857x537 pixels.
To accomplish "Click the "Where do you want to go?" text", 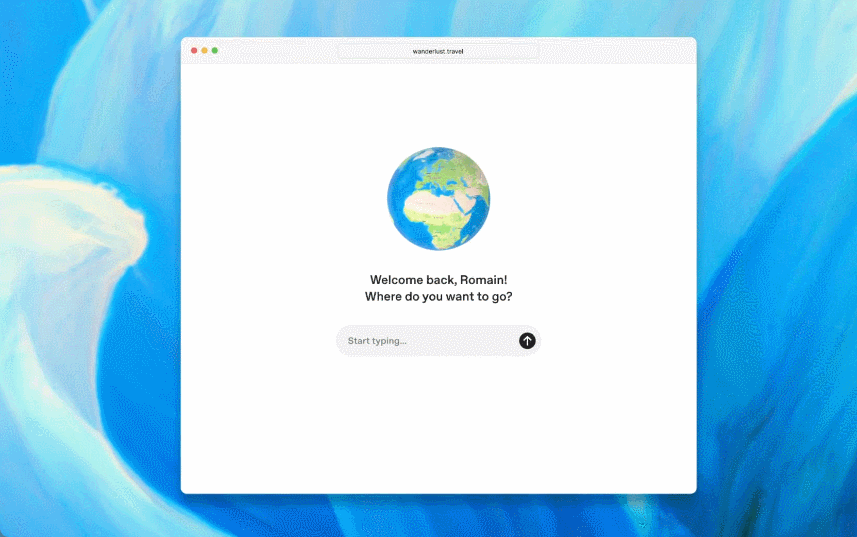I will click(438, 297).
